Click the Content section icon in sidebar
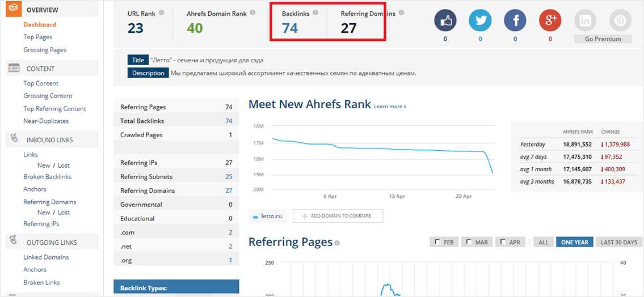This screenshot has width=644, height=297. 14,69
